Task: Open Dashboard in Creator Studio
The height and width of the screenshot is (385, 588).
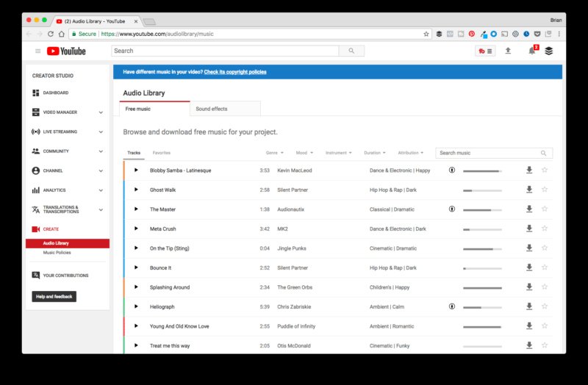Action: point(51,93)
